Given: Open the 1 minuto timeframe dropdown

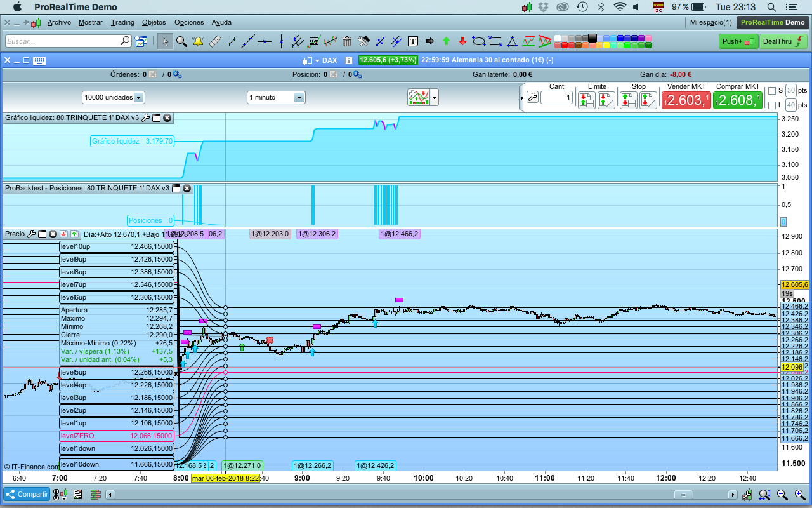Looking at the screenshot, I should (276, 97).
